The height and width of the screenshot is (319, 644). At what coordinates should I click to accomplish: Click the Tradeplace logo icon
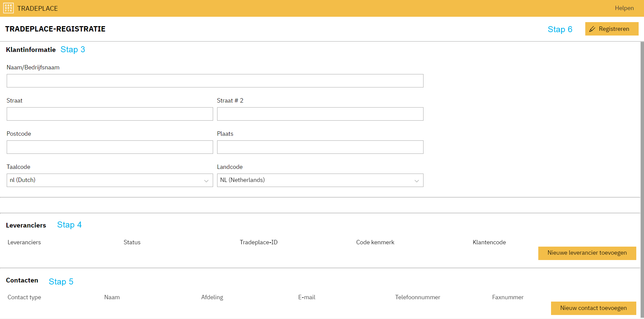coord(8,8)
